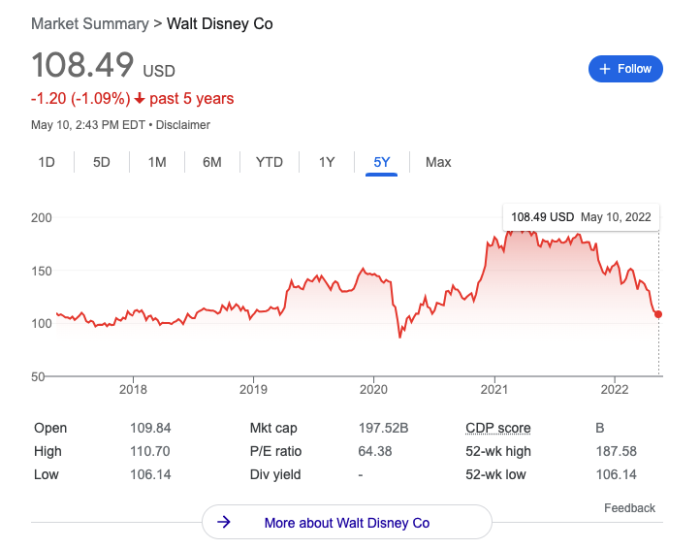Click the Feedback link
700x549 pixels.
[x=629, y=508]
